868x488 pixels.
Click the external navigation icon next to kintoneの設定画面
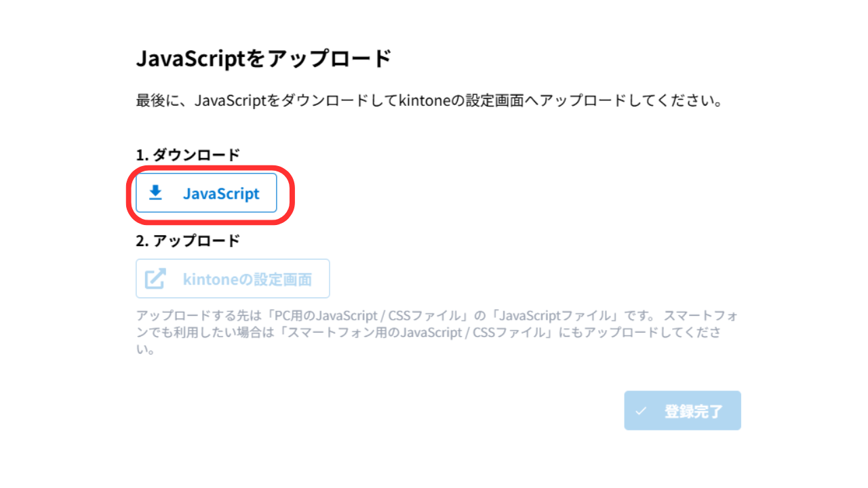pos(155,279)
